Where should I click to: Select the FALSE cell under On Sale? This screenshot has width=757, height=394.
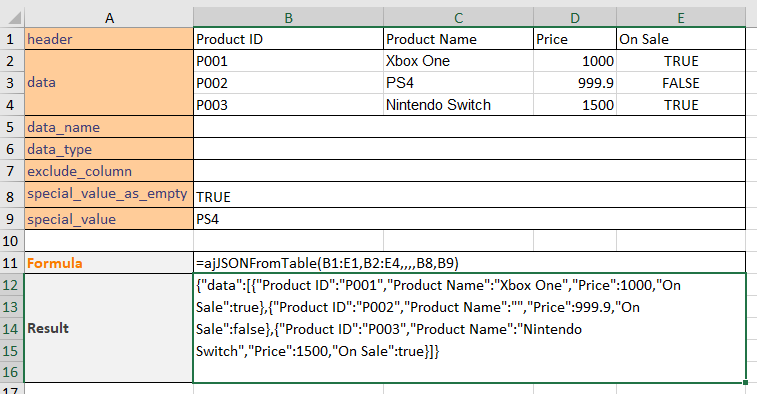click(681, 83)
